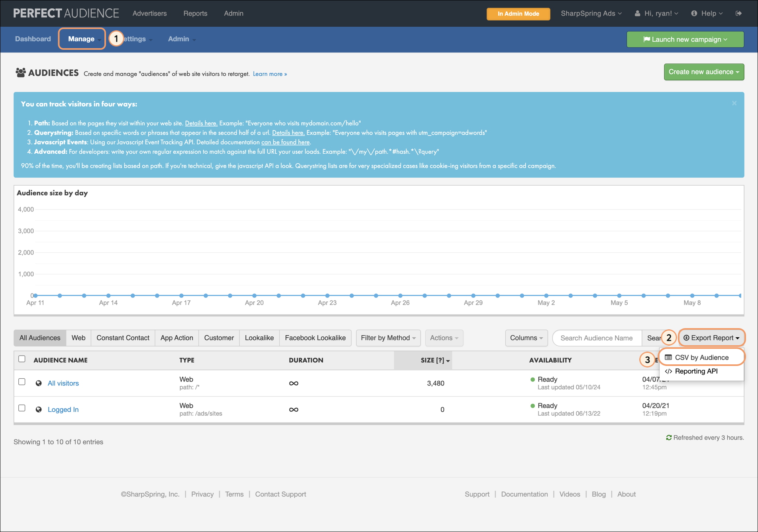
Task: Open the Logged In audience
Action: coord(63,409)
